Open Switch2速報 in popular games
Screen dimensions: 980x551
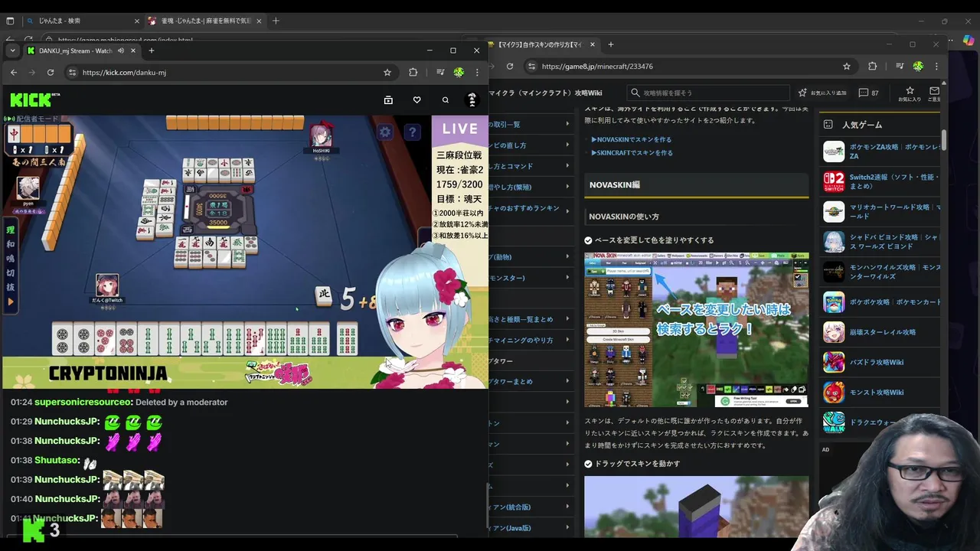pyautogui.click(x=881, y=181)
